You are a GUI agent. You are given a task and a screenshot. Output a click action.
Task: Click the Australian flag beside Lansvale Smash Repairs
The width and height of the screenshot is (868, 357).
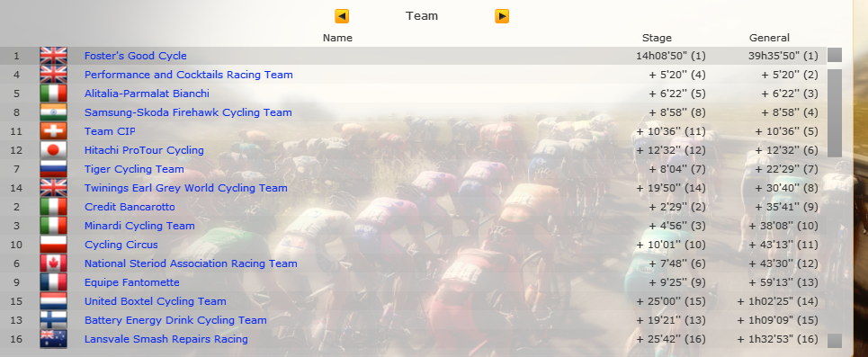click(x=53, y=339)
